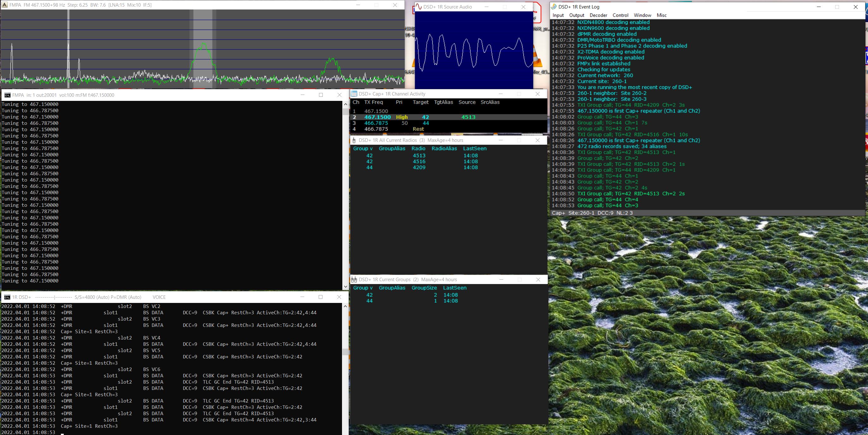Click scroll down arrow in FMPA console
Screen dimensions: 868x435
pos(345,287)
